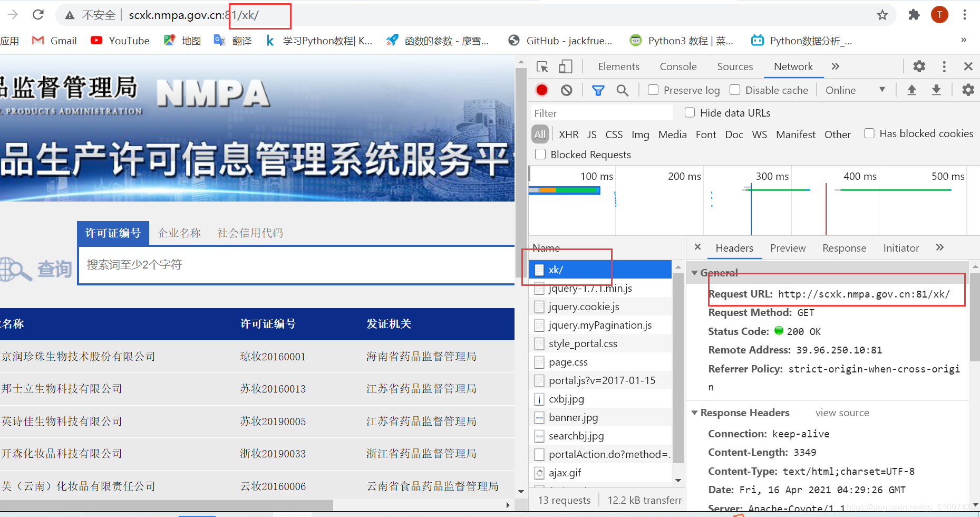Switch to the Console tab
This screenshot has width=980, height=517.
pos(678,66)
